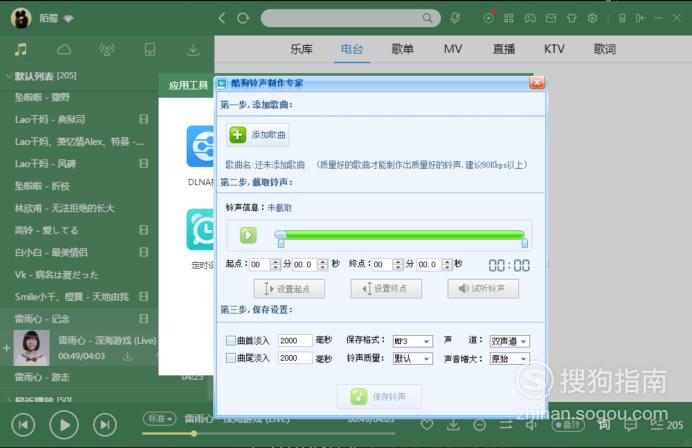The height and width of the screenshot is (448, 692).
Task: Click the main play button in player bar
Action: click(x=64, y=425)
